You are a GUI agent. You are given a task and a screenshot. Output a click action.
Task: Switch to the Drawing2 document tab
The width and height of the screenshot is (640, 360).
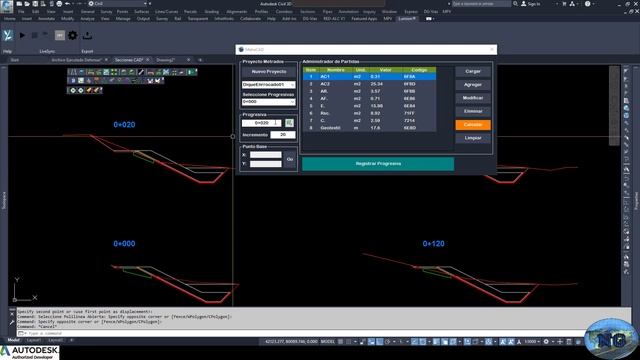coord(165,60)
